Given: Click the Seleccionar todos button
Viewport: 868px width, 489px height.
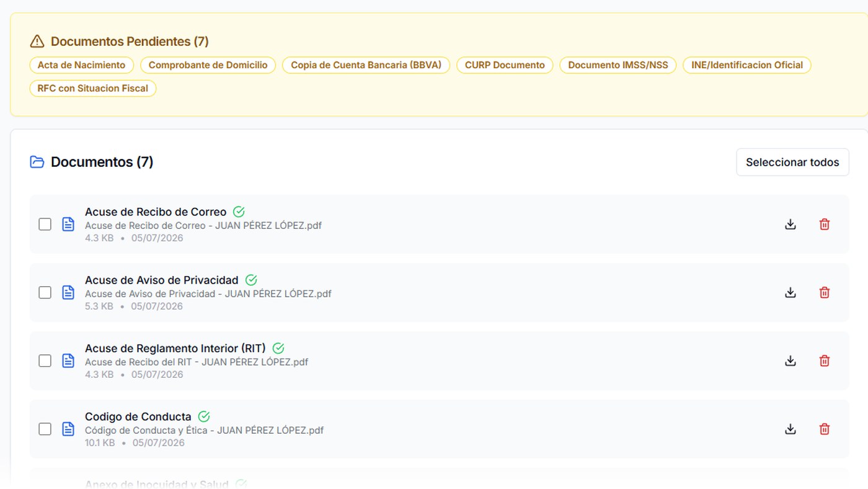Looking at the screenshot, I should click(x=792, y=162).
